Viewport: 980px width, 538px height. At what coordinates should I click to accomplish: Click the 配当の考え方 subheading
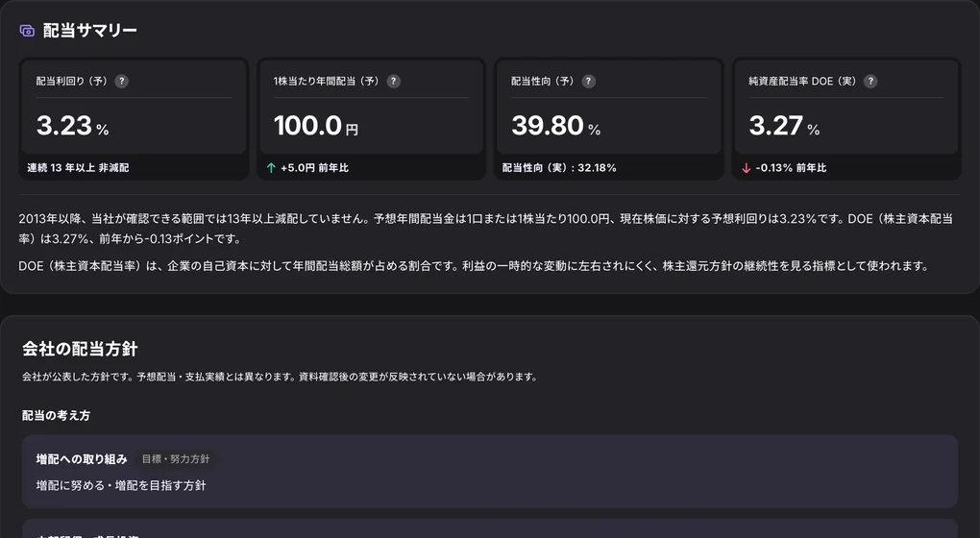(x=57, y=416)
